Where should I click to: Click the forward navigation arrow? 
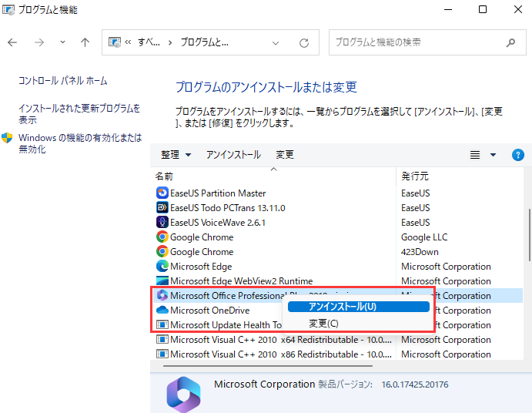click(39, 42)
